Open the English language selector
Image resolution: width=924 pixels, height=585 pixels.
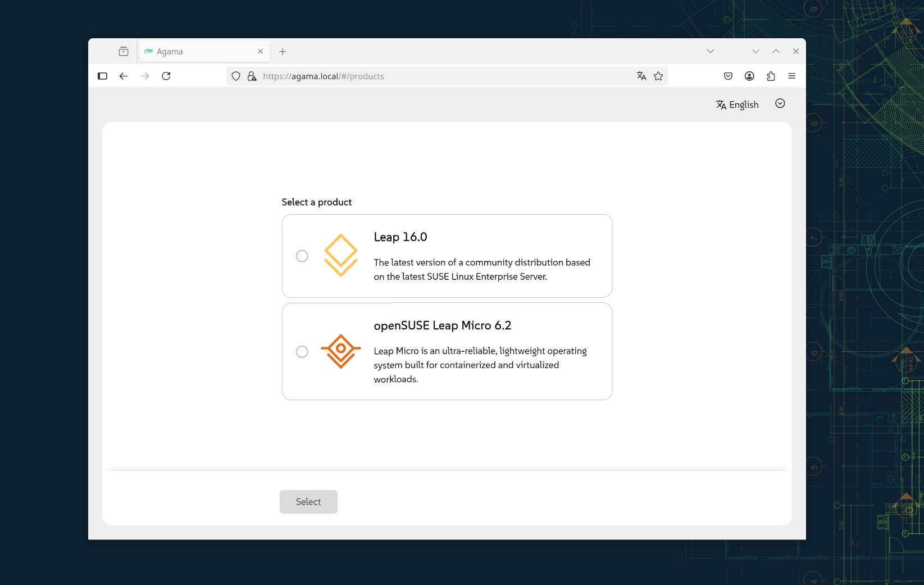coord(737,105)
